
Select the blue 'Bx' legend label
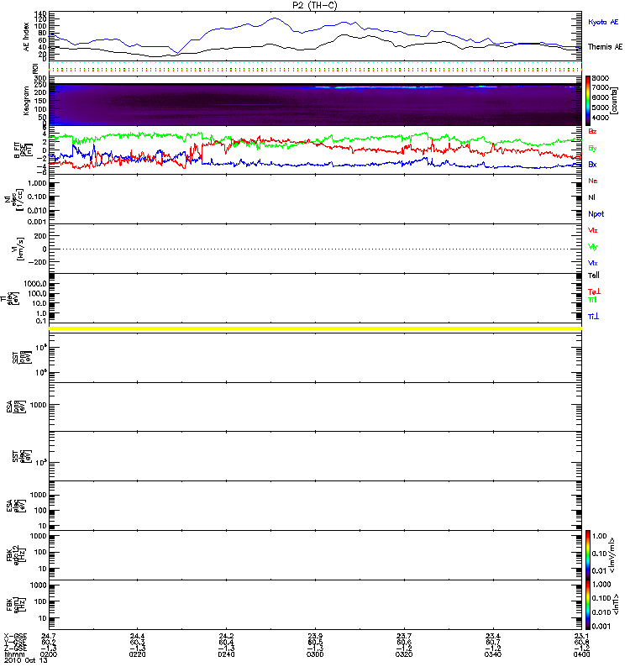[592, 165]
